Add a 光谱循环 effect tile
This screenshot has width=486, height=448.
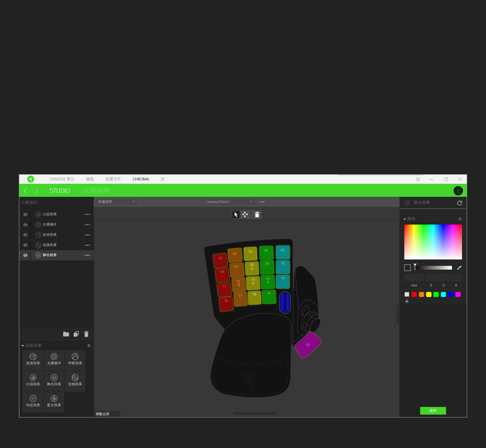(54, 360)
